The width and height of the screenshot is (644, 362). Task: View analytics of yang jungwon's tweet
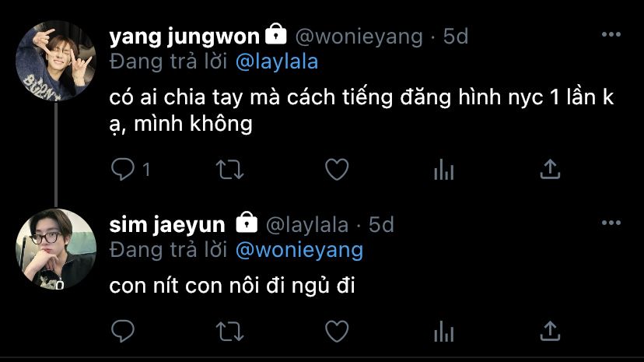tap(443, 170)
